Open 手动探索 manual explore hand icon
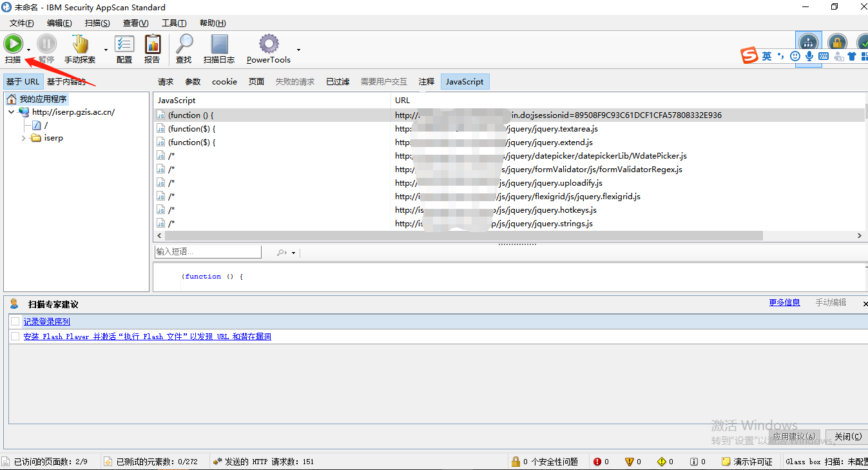Image resolution: width=868 pixels, height=470 pixels. coord(80,44)
